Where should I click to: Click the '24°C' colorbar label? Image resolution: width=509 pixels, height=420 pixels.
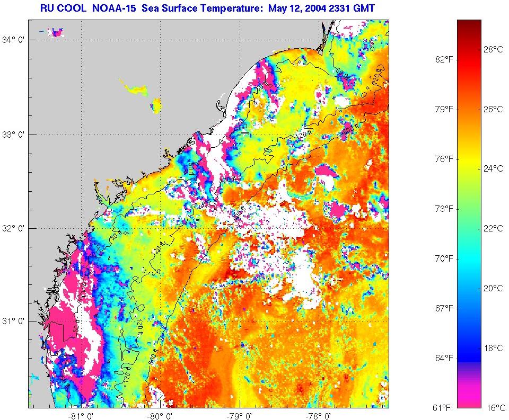[x=493, y=168]
